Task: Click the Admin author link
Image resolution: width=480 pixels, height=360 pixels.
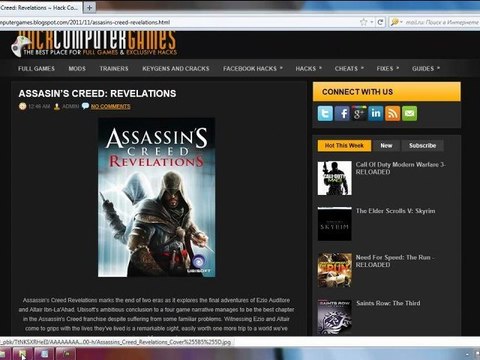Action: click(71, 106)
